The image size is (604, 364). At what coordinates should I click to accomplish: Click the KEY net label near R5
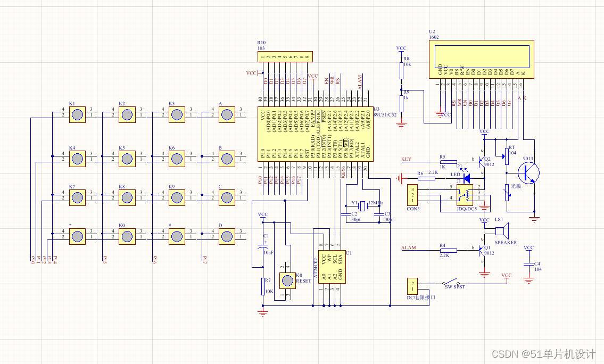(406, 159)
